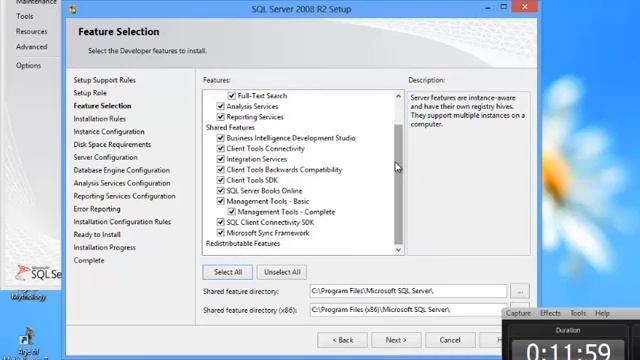Maximize the SQL Server Setup window

coord(504,7)
